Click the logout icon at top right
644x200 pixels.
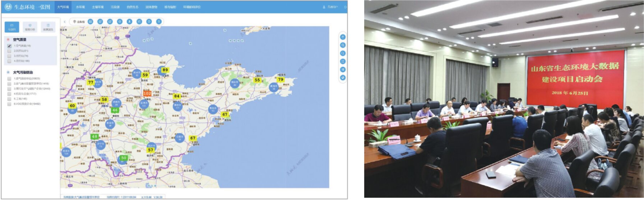click(345, 7)
